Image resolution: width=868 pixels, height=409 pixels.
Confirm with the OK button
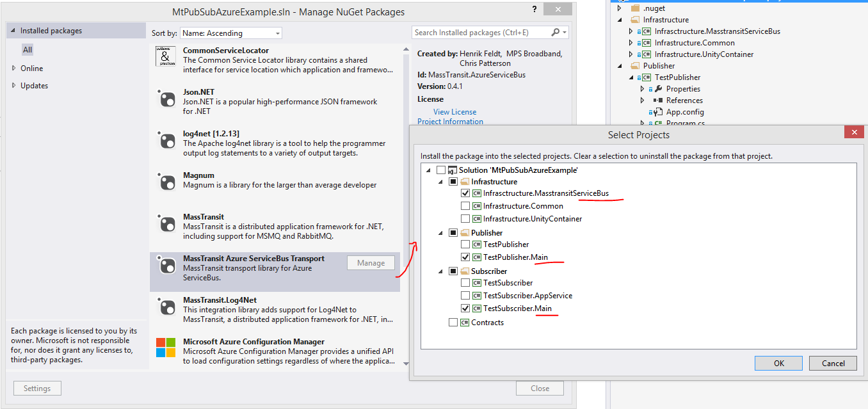(x=778, y=363)
